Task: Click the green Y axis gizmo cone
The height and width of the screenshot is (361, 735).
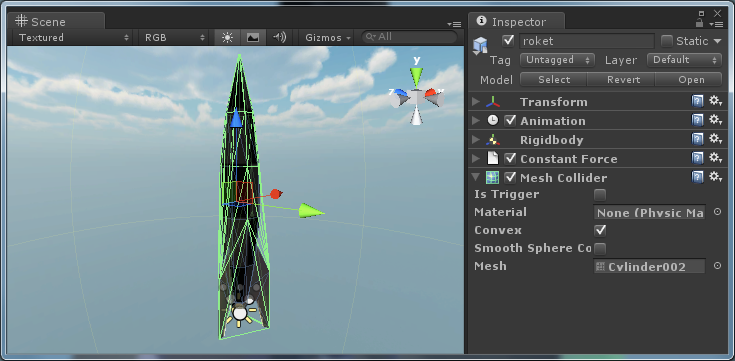Action: (416, 76)
